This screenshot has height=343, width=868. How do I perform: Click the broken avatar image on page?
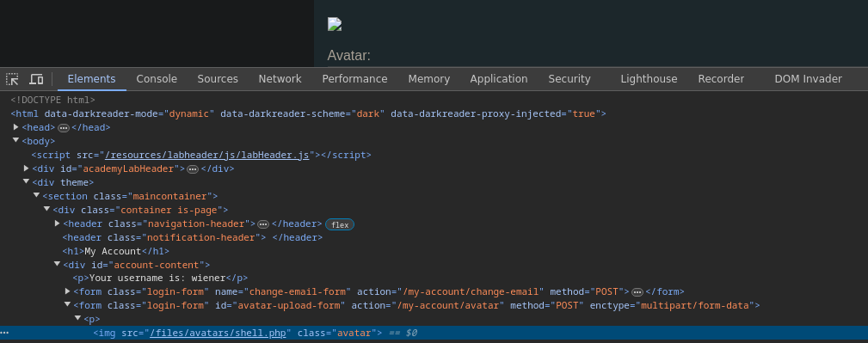[x=335, y=24]
